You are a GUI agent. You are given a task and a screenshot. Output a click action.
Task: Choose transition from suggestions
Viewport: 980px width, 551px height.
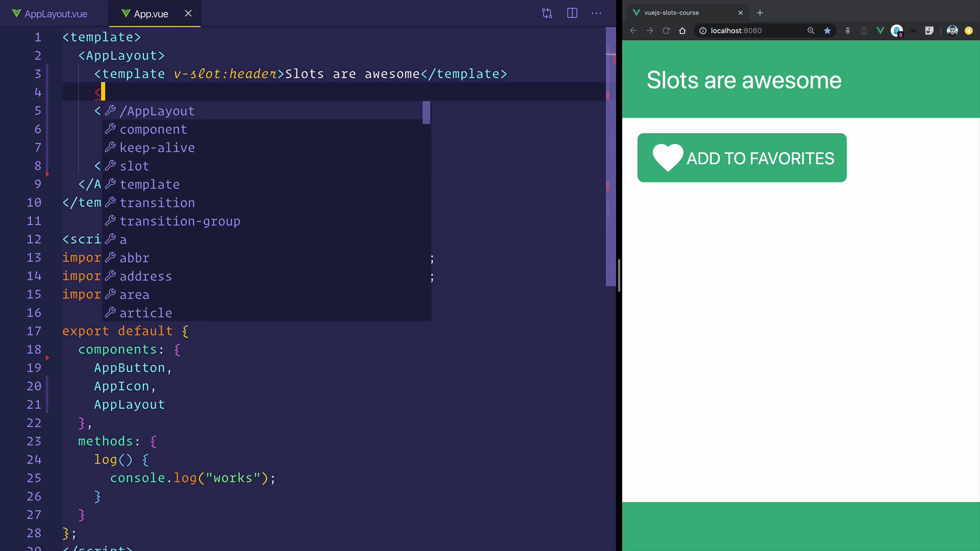(x=262, y=203)
